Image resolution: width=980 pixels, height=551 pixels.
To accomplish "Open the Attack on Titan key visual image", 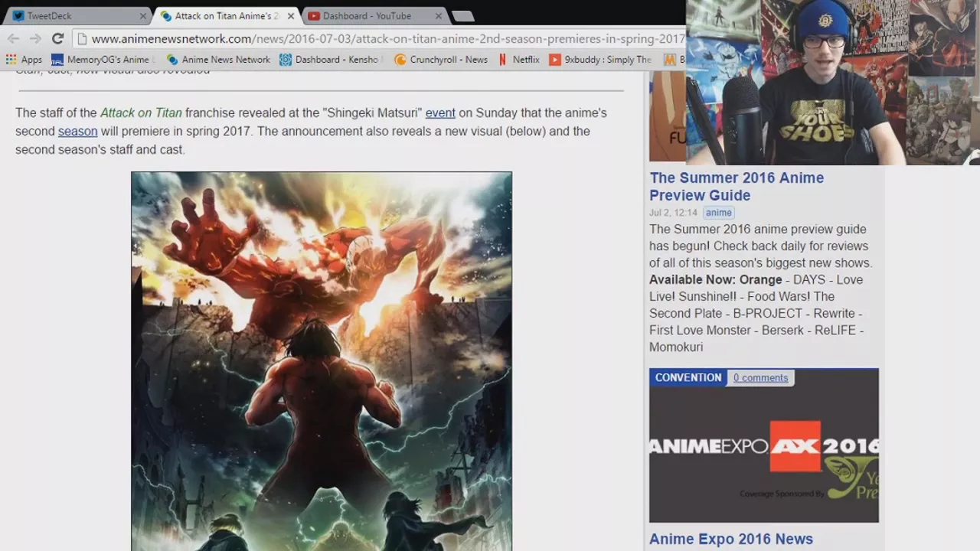I will (x=322, y=361).
